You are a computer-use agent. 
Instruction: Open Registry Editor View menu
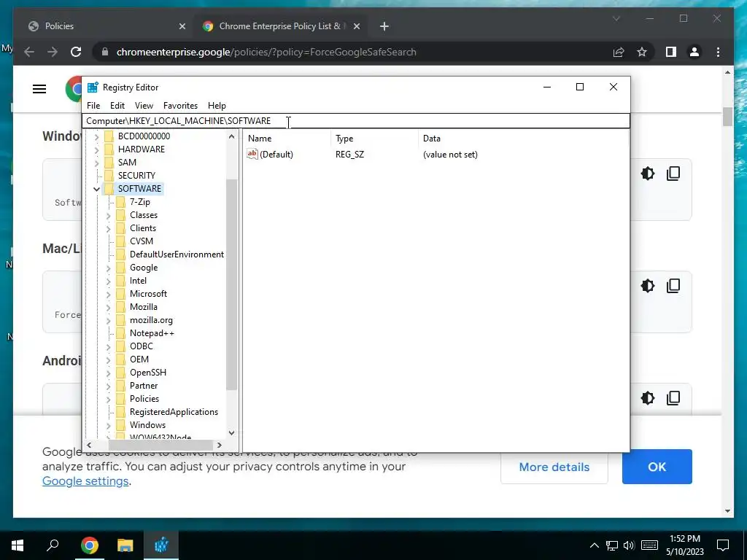pyautogui.click(x=144, y=106)
